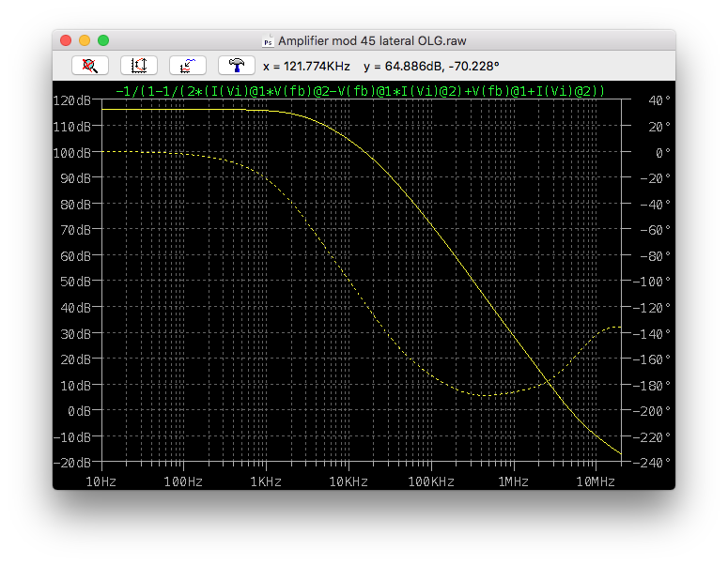Image resolution: width=728 pixels, height=565 pixels.
Task: Click the 90dB left axis label
Action: click(76, 178)
